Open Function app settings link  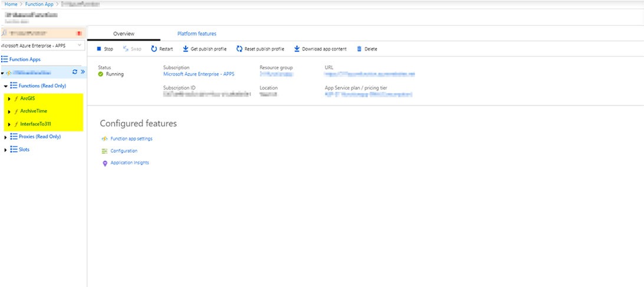point(132,138)
